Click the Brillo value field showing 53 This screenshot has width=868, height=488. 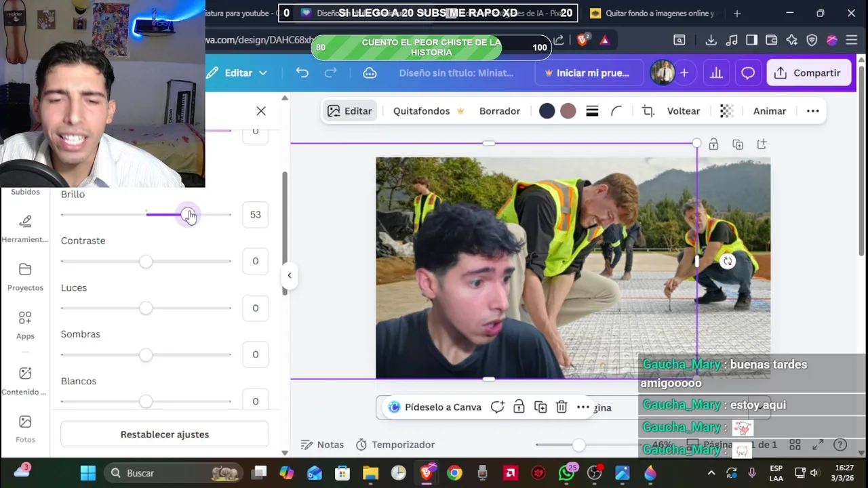[x=255, y=214]
